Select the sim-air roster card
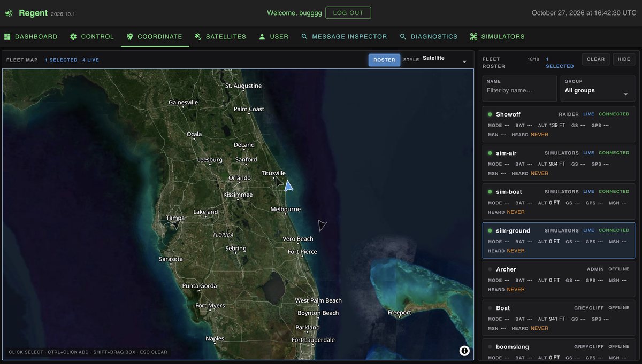Screen dimensions: 642x364 point(559,162)
